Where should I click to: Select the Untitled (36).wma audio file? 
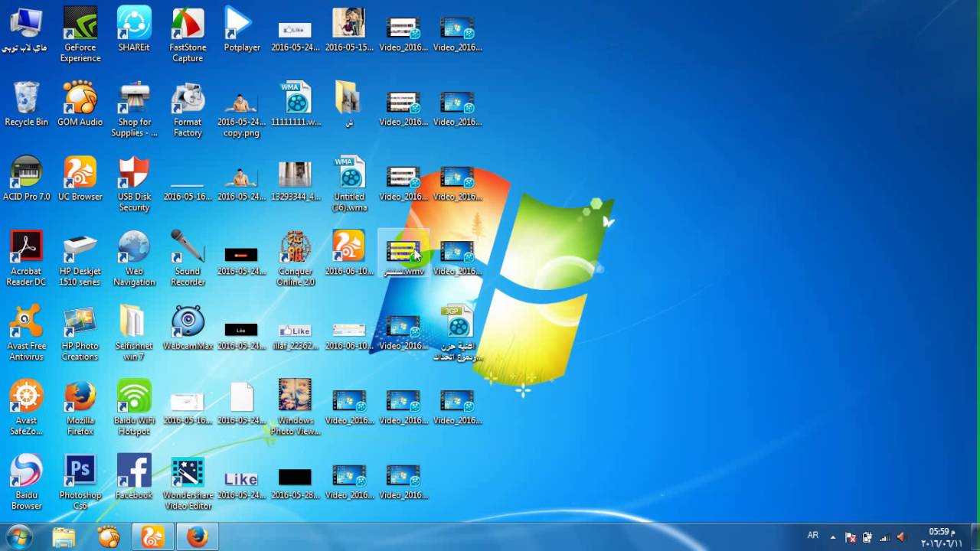click(x=349, y=184)
